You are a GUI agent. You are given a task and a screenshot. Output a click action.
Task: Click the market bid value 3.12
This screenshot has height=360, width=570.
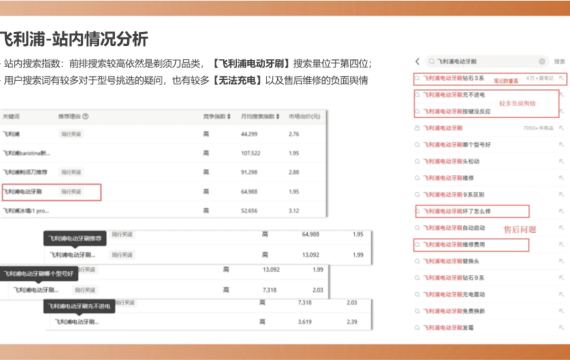294,211
